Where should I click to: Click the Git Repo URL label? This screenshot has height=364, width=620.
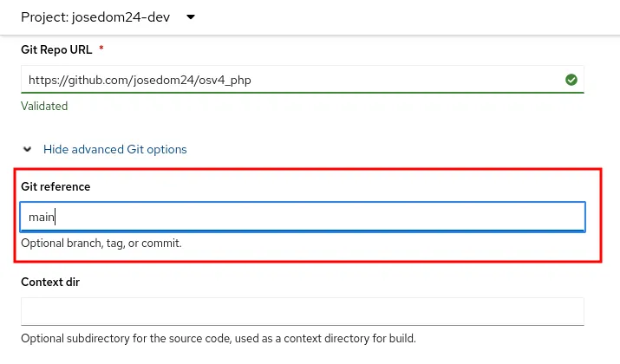[56, 49]
